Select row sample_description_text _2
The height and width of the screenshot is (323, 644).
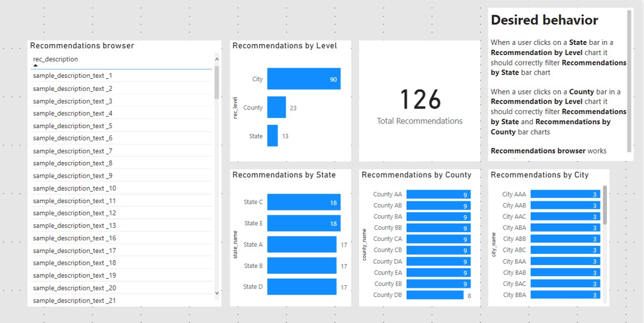[x=122, y=88]
